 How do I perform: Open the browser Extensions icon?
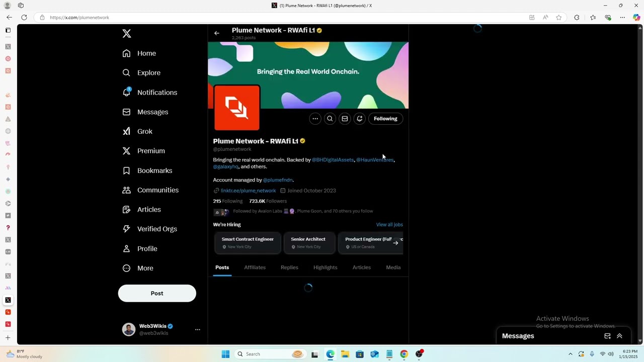577,18
